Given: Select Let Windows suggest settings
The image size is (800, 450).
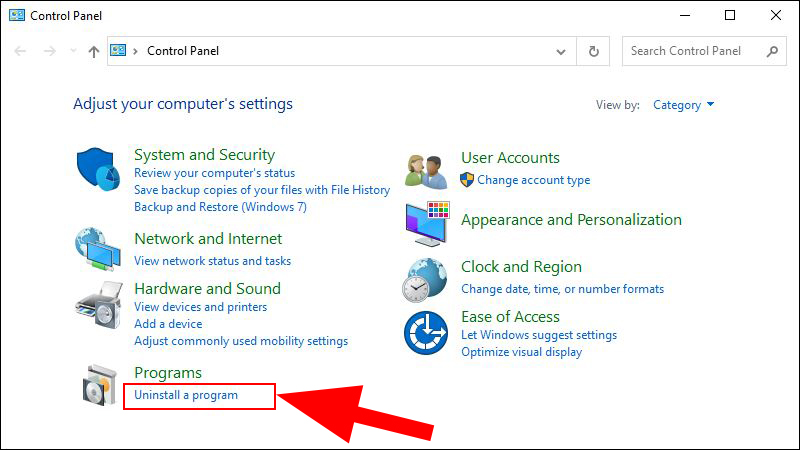Looking at the screenshot, I should coord(539,335).
